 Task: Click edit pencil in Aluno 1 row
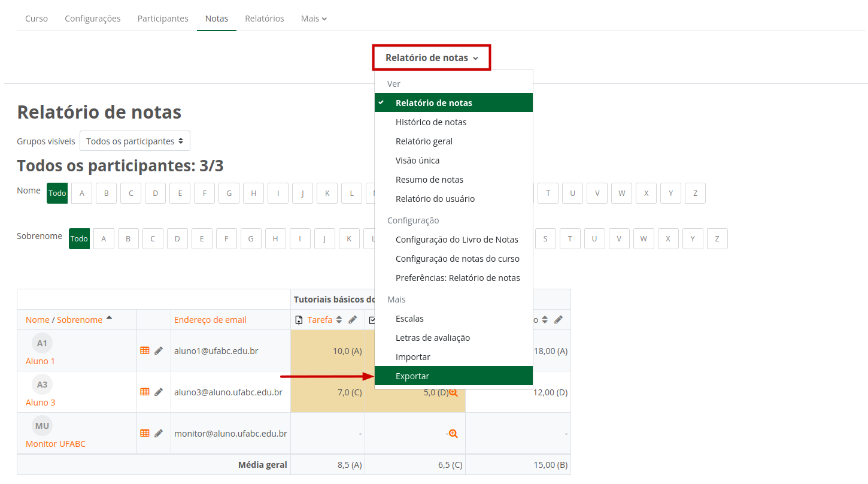159,350
